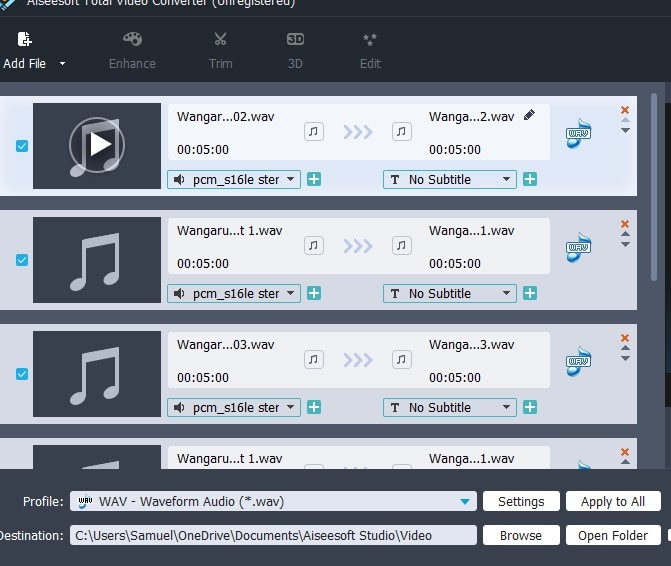Image resolution: width=671 pixels, height=566 pixels.
Task: Open the Add File dropdown arrow
Action: 62,64
